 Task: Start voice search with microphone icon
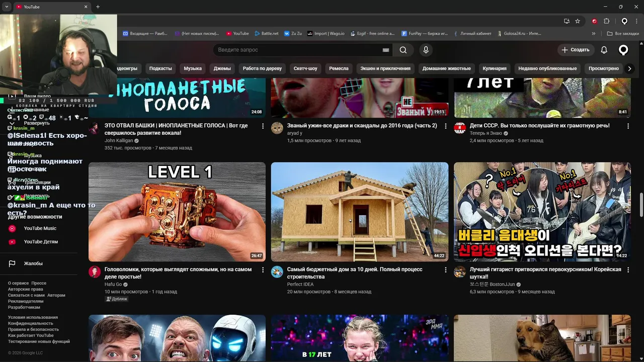(426, 50)
